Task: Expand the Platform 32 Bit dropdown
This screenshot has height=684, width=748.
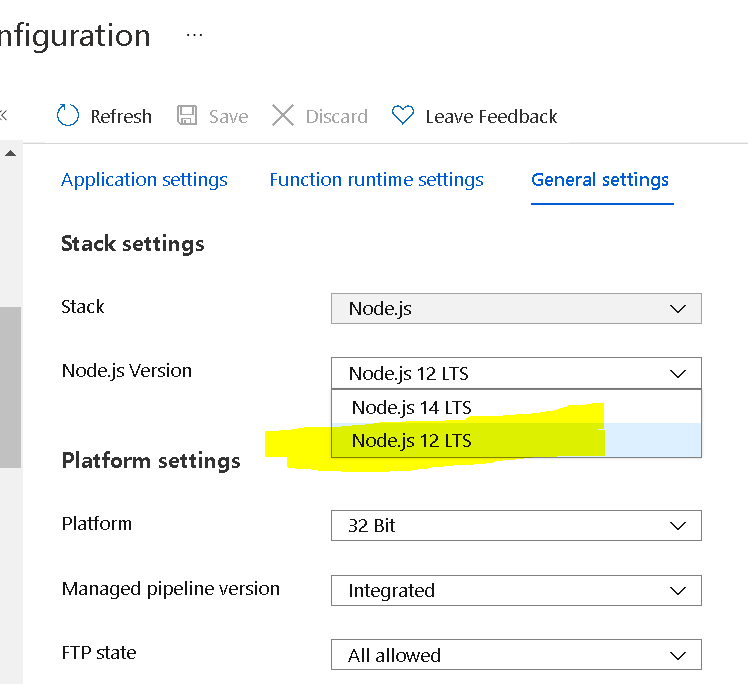Action: click(515, 526)
